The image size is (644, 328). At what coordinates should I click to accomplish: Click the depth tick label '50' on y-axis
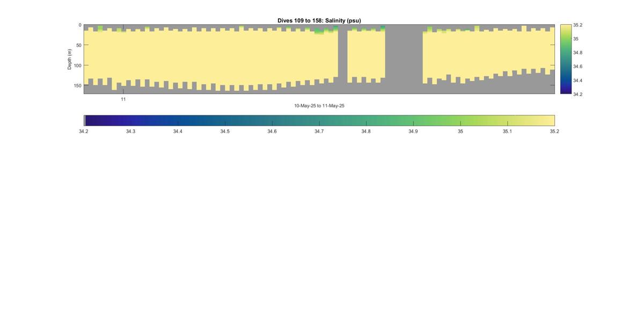coord(78,45)
